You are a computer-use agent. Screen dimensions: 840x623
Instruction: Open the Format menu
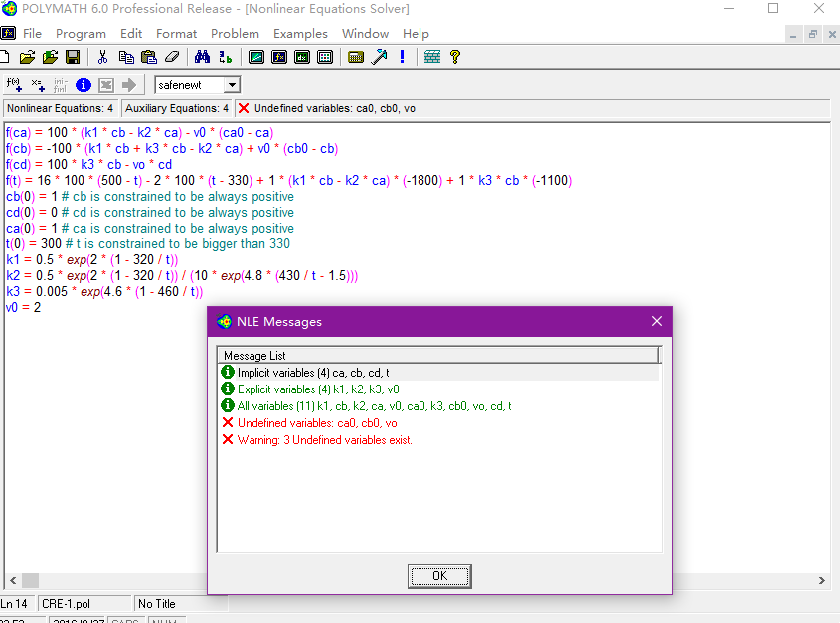(176, 33)
